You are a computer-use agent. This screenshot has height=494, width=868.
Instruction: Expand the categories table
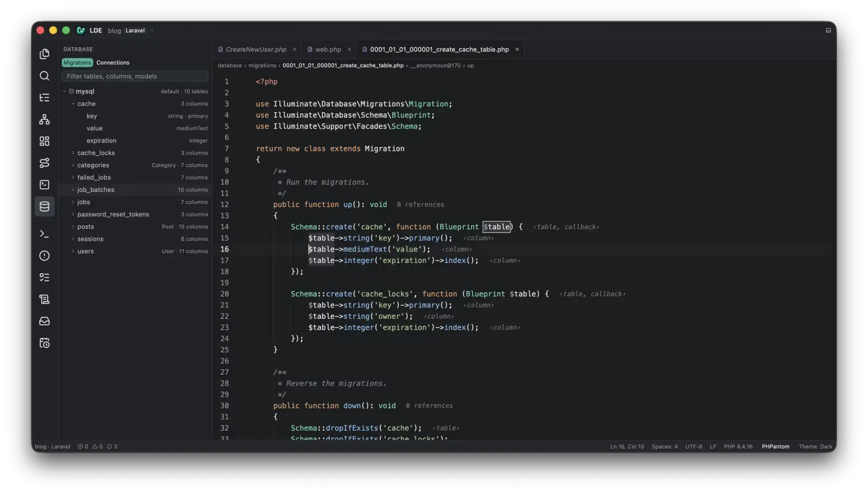click(x=73, y=165)
